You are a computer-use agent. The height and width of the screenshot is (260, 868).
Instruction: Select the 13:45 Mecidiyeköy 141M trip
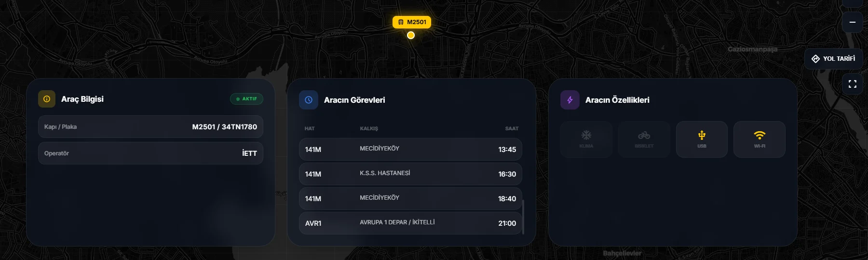pyautogui.click(x=410, y=150)
